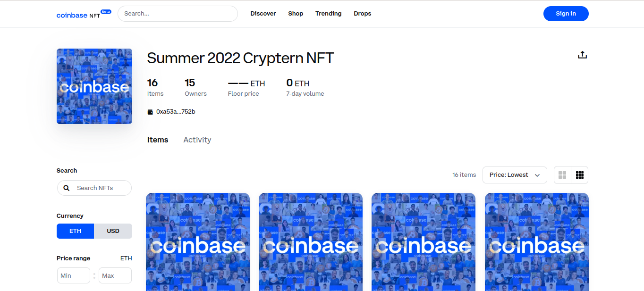Image resolution: width=644 pixels, height=291 pixels.
Task: Focus the Search NFTs field
Action: 94,188
